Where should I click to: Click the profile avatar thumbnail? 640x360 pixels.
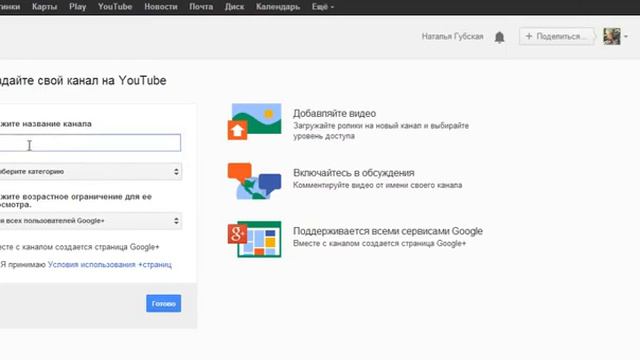[612, 36]
